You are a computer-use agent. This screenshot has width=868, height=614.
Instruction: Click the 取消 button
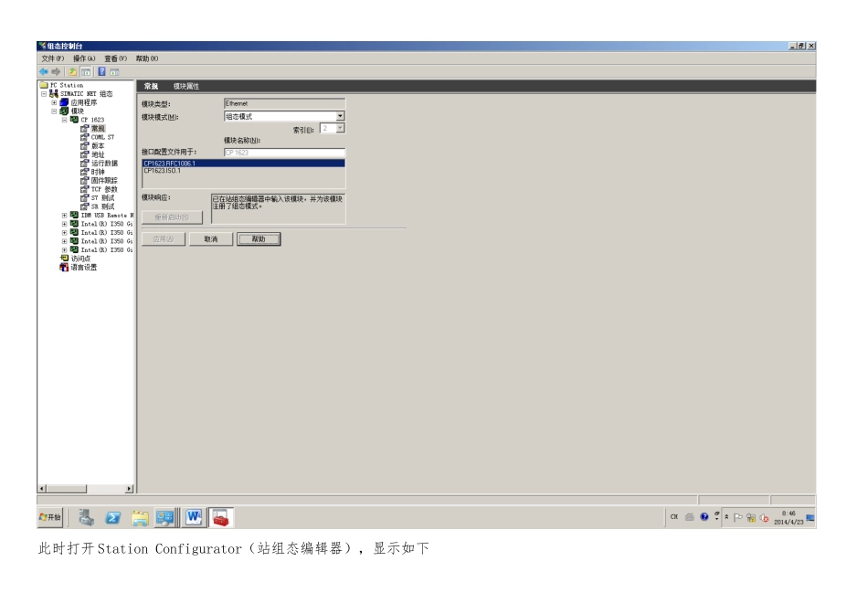tap(211, 239)
